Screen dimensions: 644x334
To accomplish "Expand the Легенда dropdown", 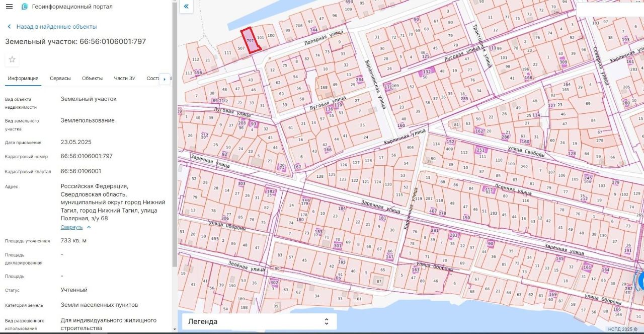I will pyautogui.click(x=259, y=321).
